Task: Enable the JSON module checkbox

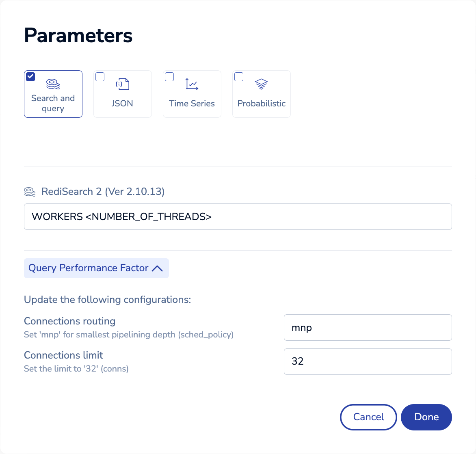Action: (x=100, y=77)
